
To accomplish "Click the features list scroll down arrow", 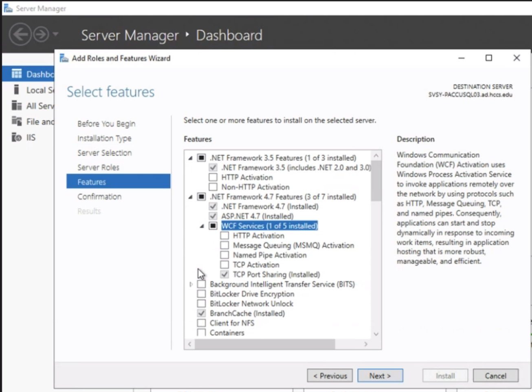I will [x=376, y=334].
